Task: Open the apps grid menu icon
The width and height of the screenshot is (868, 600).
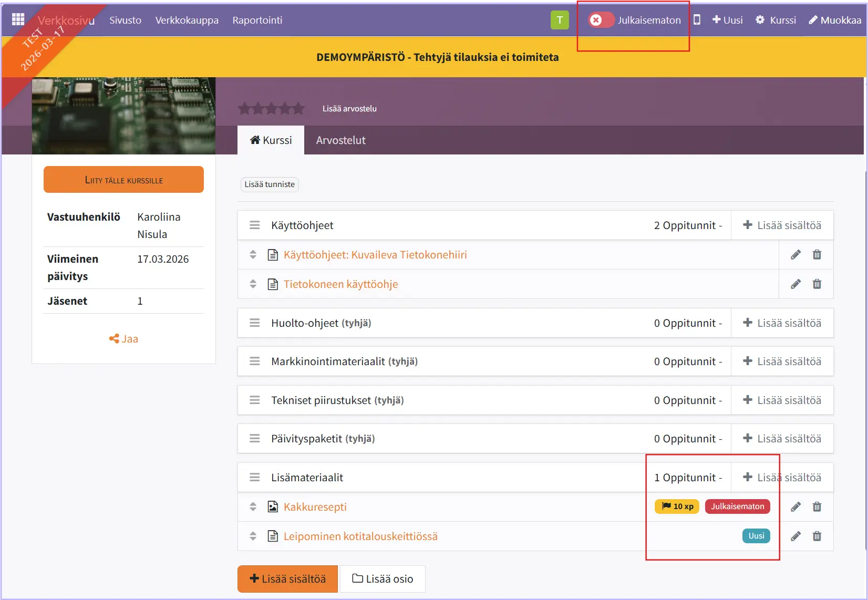Action: (x=18, y=19)
